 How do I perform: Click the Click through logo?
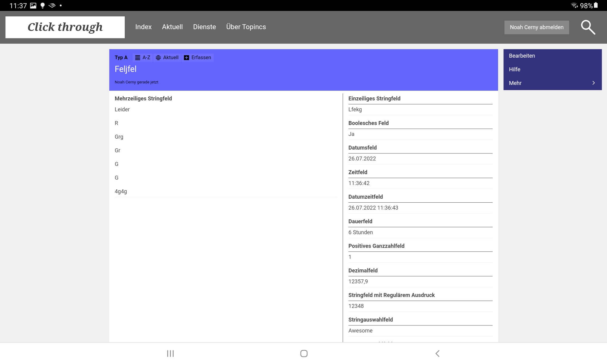click(x=65, y=27)
